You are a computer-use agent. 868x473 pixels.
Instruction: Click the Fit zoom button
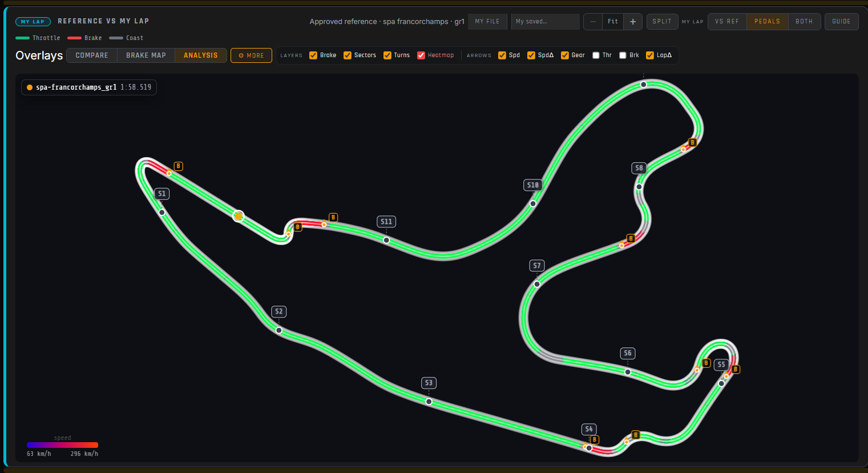[x=613, y=22]
